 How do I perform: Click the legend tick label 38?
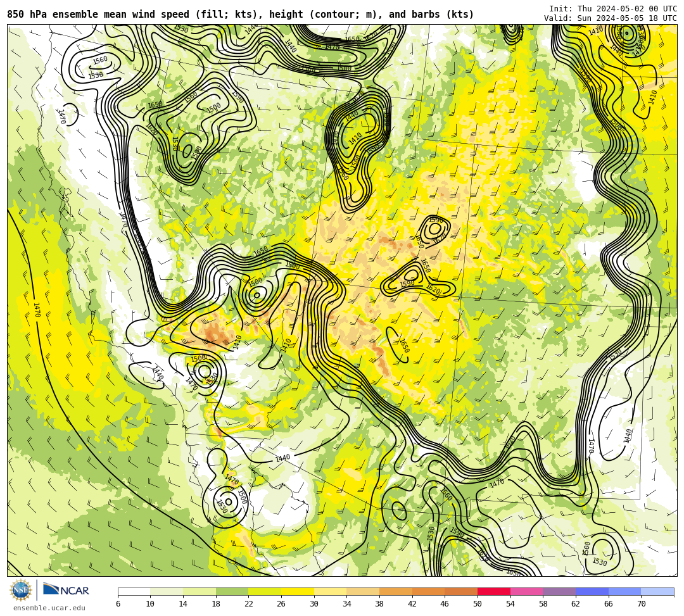(x=379, y=604)
